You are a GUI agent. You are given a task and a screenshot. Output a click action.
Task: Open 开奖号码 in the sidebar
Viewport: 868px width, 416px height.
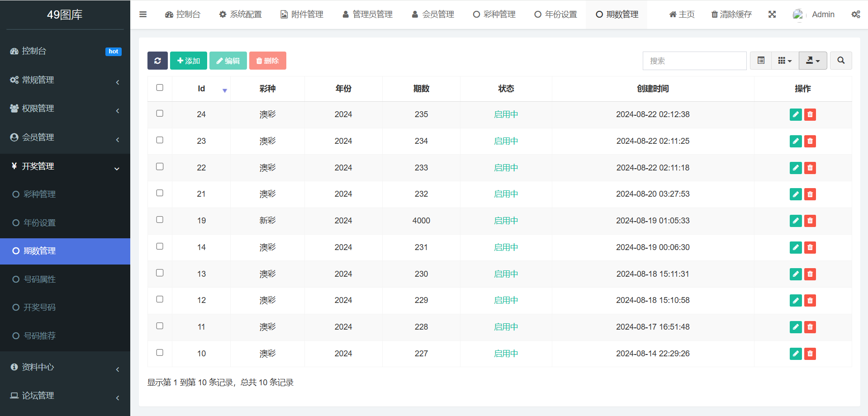(x=40, y=307)
